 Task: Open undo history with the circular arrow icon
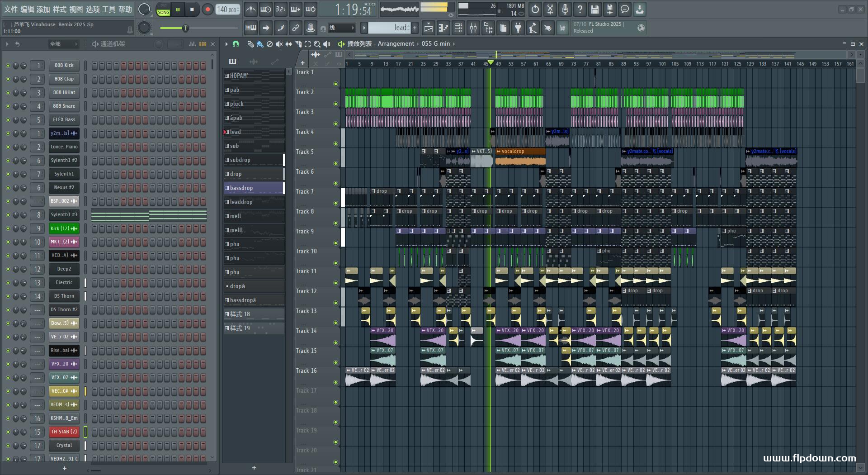(x=535, y=9)
